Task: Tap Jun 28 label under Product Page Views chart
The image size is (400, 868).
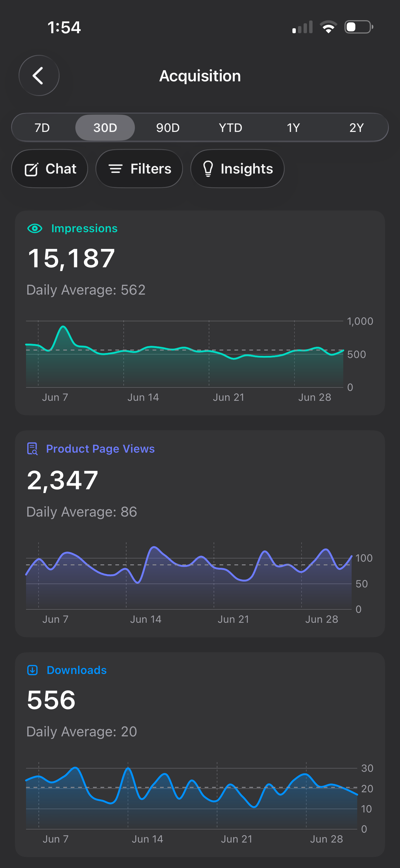Action: point(322,619)
